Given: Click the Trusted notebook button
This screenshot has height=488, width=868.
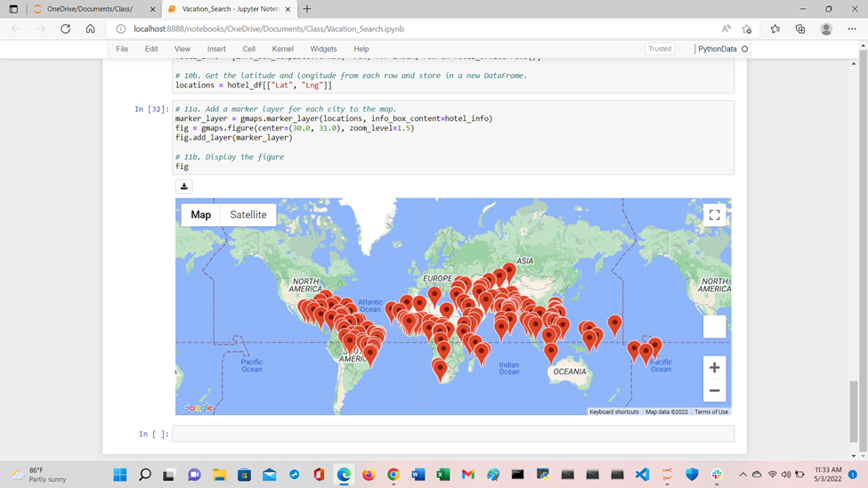Looking at the screenshot, I should coord(660,49).
